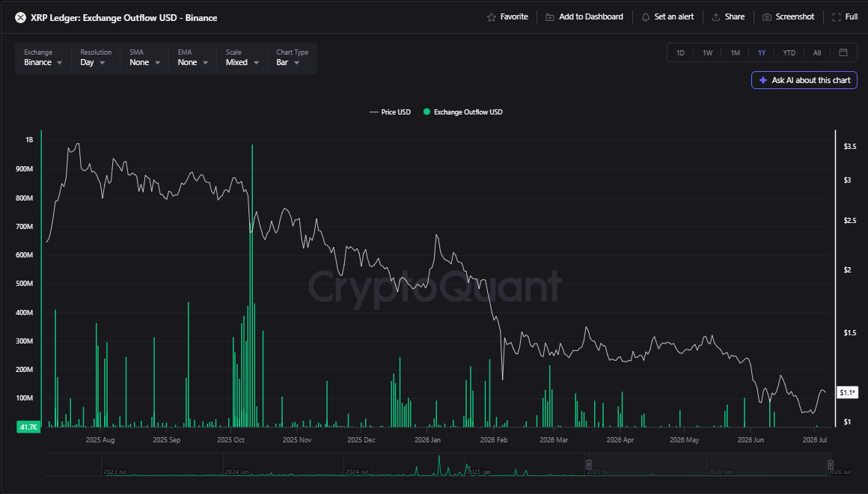Click the Screenshot label
The image size is (868, 494).
click(795, 17)
